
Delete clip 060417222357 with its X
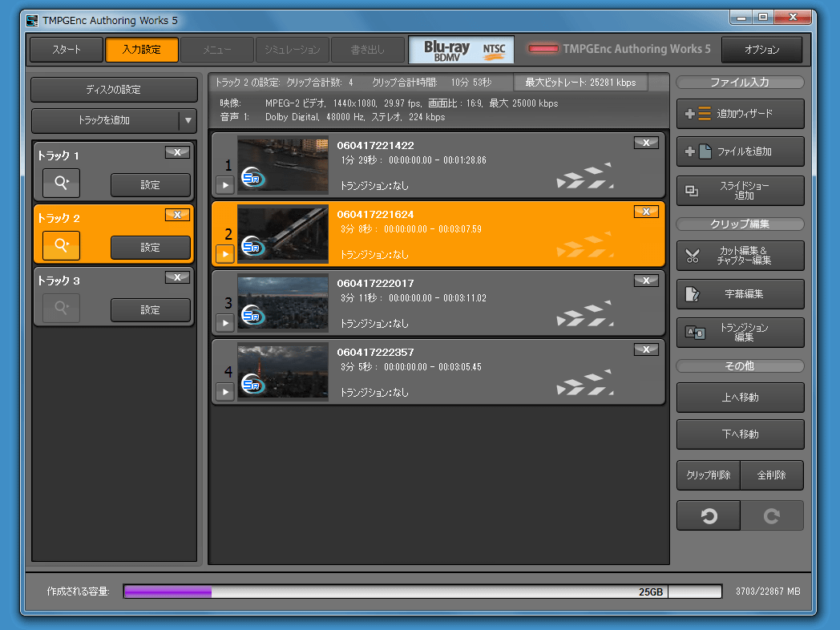(x=646, y=349)
